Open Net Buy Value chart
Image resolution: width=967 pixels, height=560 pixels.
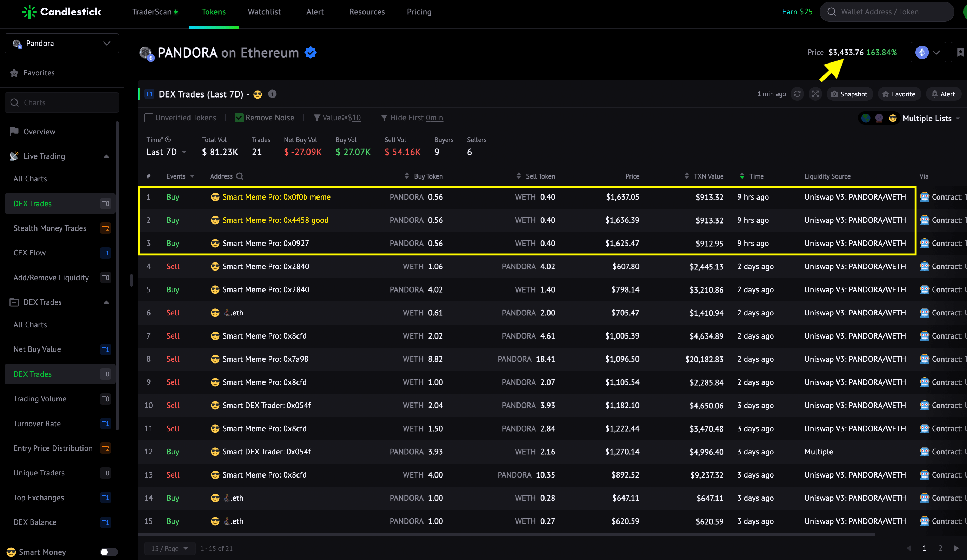[60, 349]
